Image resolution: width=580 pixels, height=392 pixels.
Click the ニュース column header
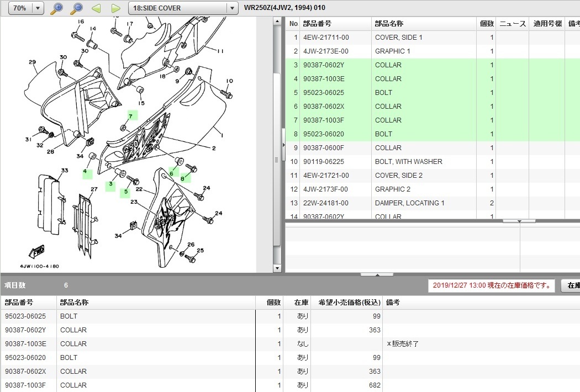[x=513, y=24]
